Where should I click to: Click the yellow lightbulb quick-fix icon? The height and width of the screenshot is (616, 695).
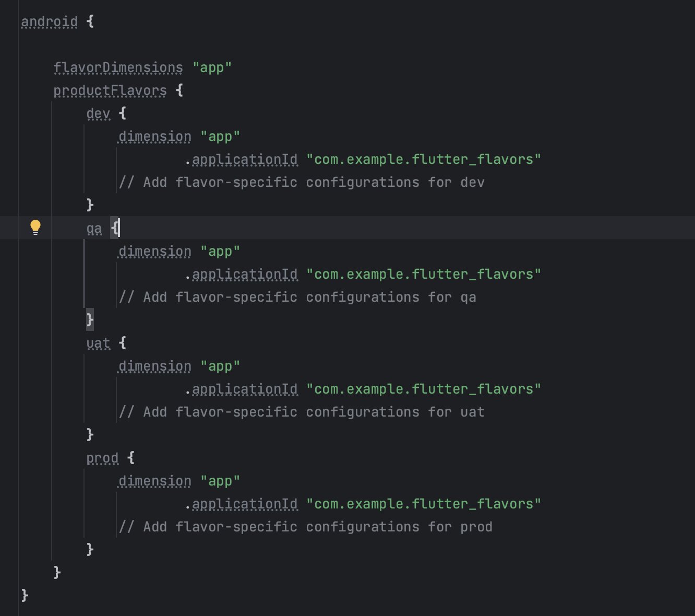[35, 227]
